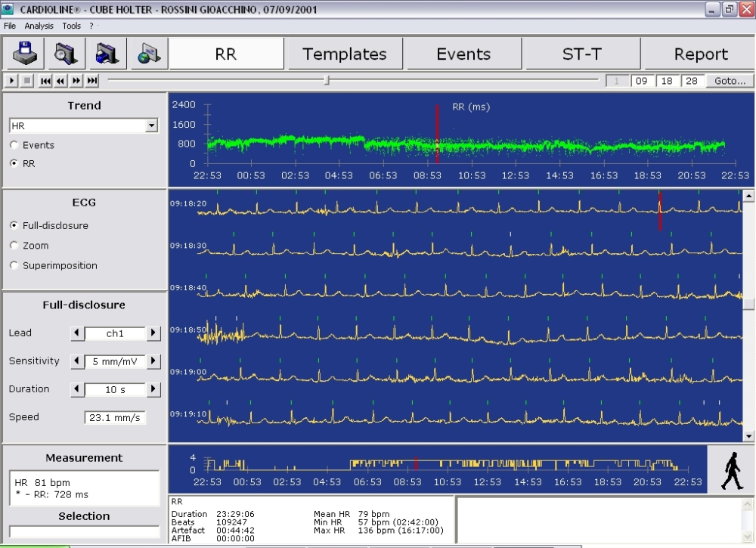Jump to recording start with skip-first button
The image size is (756, 548).
coord(45,81)
